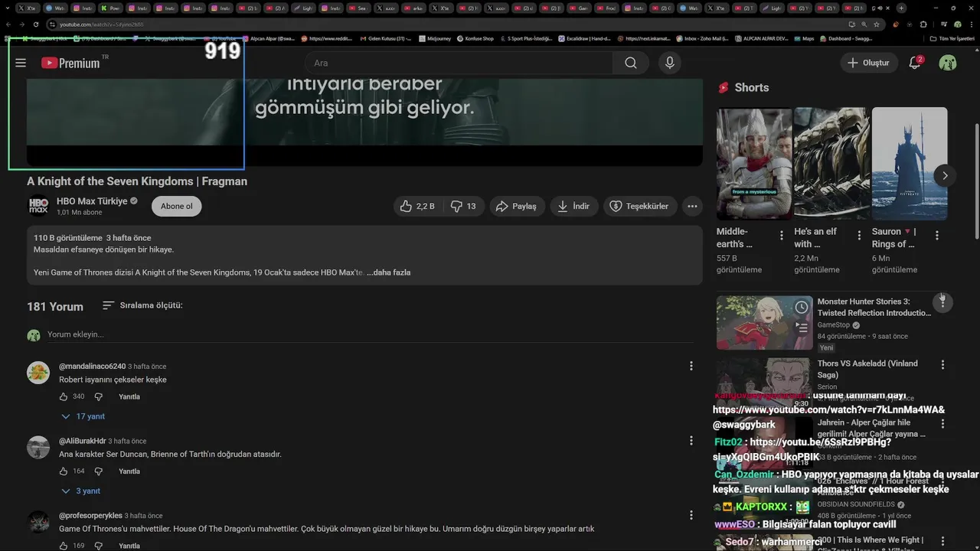The height and width of the screenshot is (551, 980).
Task: Open the Middle-earth's Shorts thumbnail
Action: click(754, 164)
